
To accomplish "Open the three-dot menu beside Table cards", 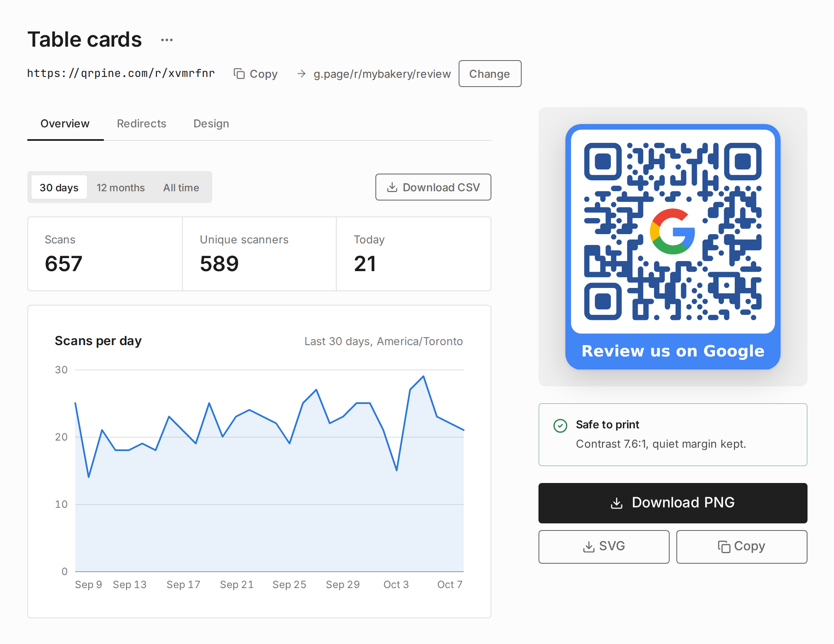I will [167, 40].
